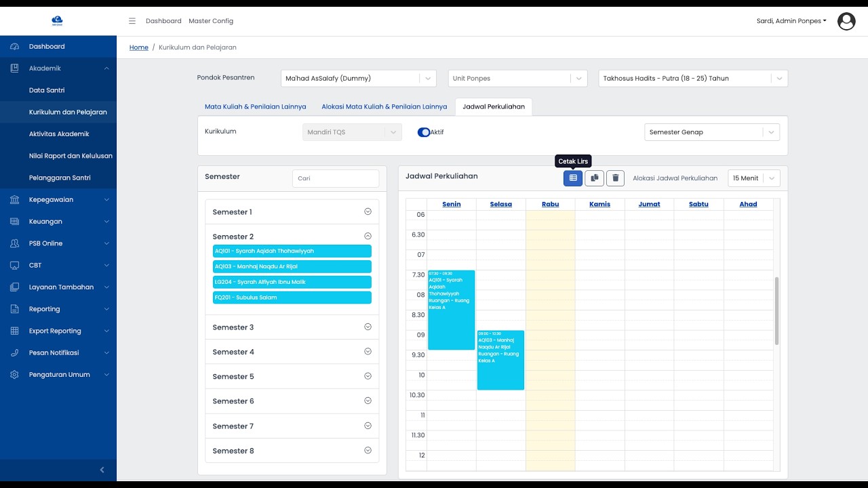Click the Home breadcrumb link
This screenshot has height=488, width=868.
pyautogui.click(x=139, y=47)
